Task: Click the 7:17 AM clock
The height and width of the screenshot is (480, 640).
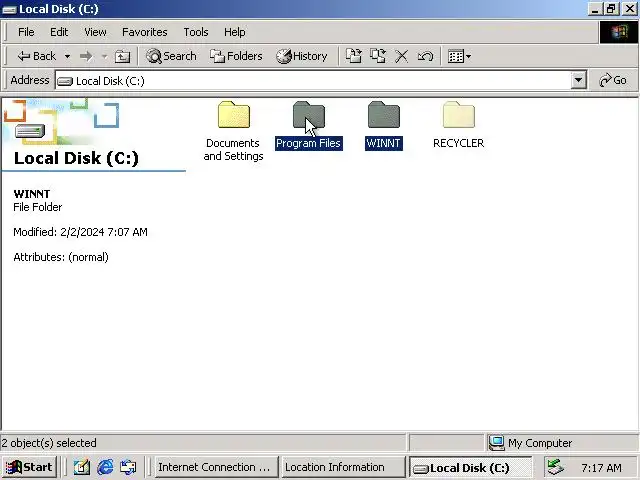Action: [x=601, y=468]
